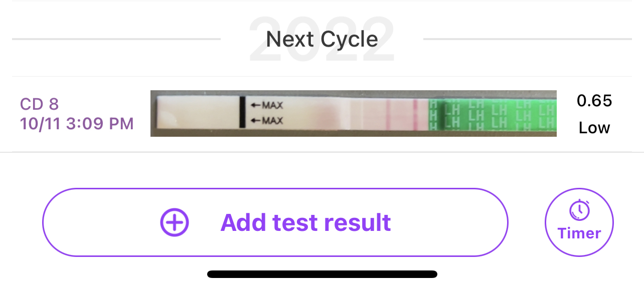Viewport: 644px width, 290px height.
Task: Click the dark pink control line
Action: tap(415, 114)
